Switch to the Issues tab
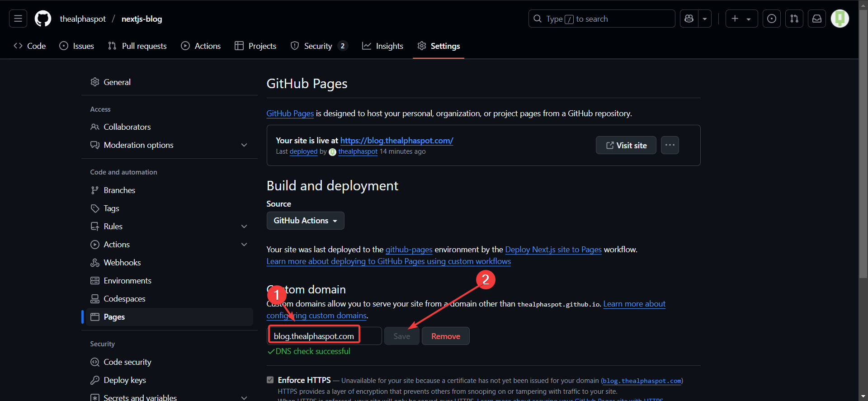Viewport: 868px width, 401px height. (x=77, y=46)
